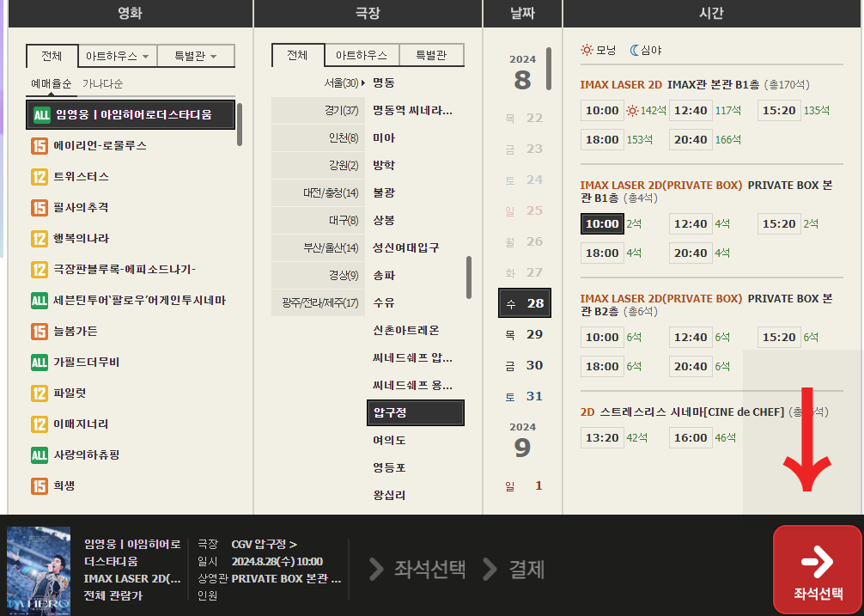Viewport: 864px width, 616px height.
Task: Click the 15 rating icon beside 필사의추격
Action: 40,208
